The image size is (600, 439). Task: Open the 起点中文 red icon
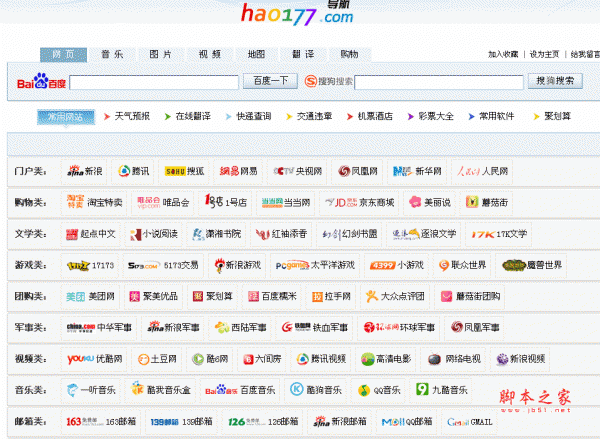72,234
